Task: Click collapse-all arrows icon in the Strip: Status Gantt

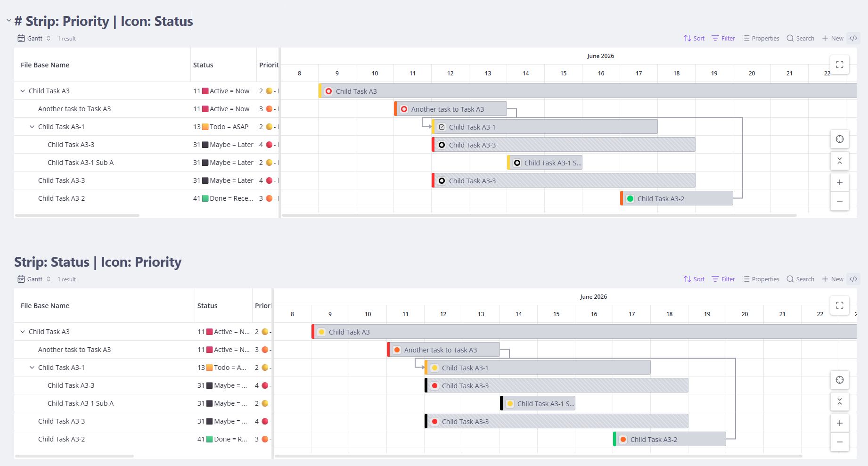Action: click(840, 401)
